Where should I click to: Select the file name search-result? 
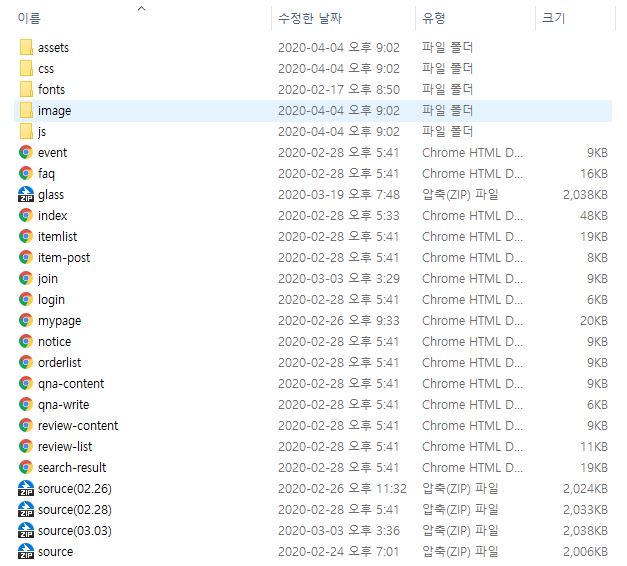72,467
